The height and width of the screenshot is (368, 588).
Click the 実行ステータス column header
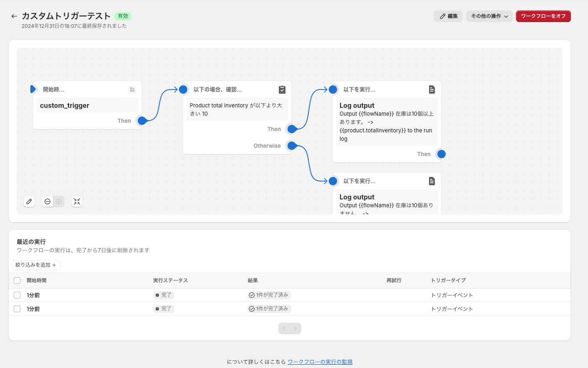pyautogui.click(x=171, y=281)
